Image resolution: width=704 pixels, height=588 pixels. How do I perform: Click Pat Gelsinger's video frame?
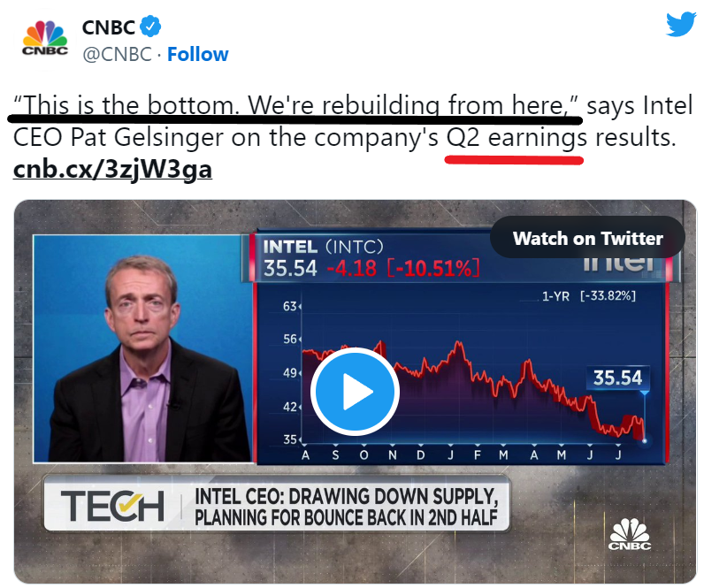pos(142,347)
